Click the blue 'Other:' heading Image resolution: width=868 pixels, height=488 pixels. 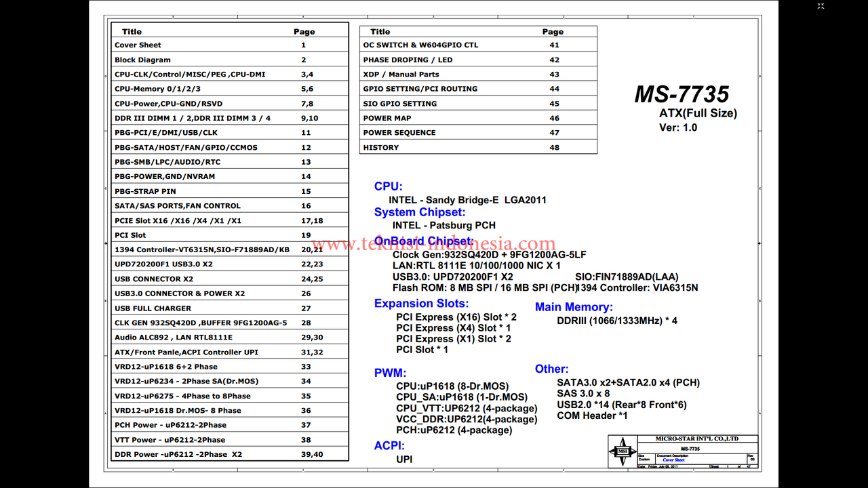[552, 369]
